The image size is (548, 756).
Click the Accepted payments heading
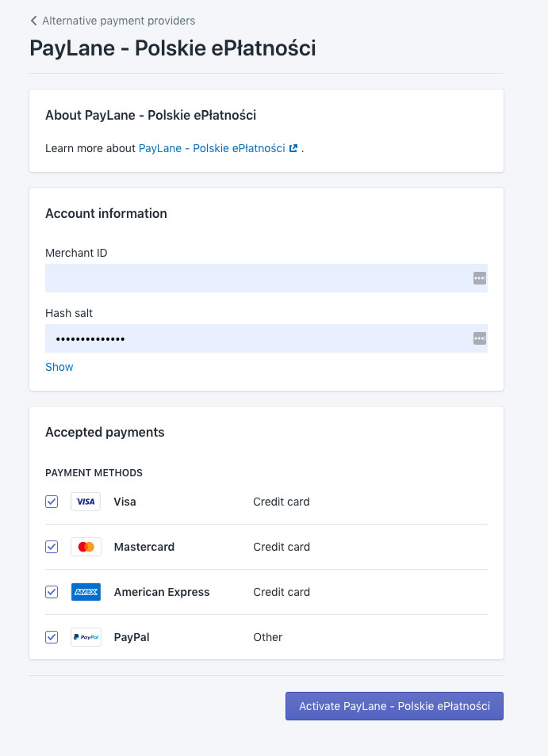point(105,433)
